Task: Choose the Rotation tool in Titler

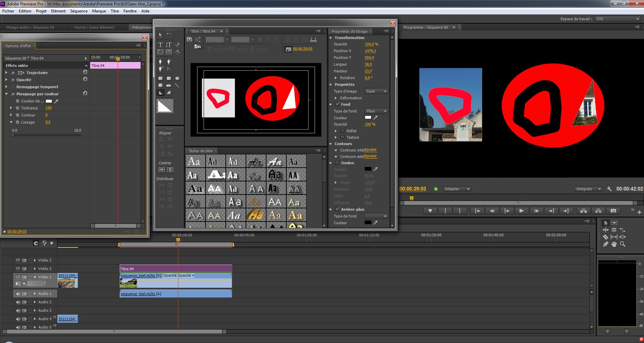Action: 169,35
